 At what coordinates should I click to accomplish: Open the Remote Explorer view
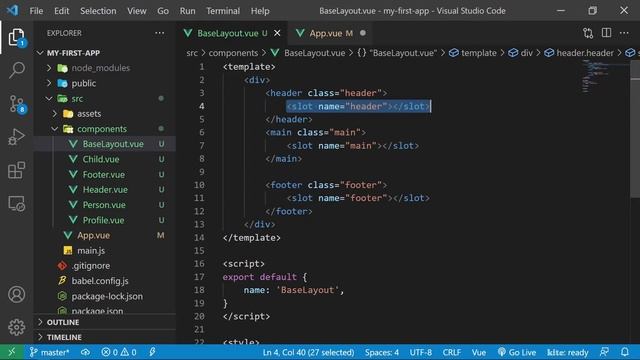(x=16, y=203)
